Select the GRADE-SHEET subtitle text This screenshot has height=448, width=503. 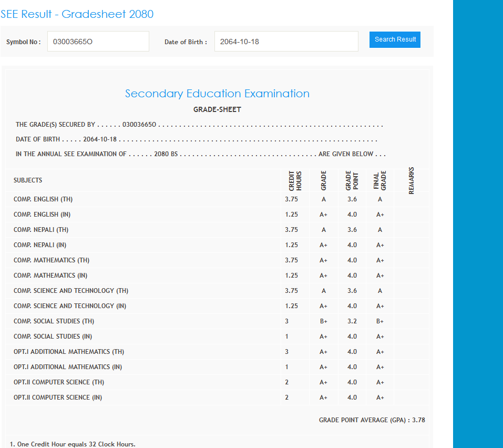[217, 110]
